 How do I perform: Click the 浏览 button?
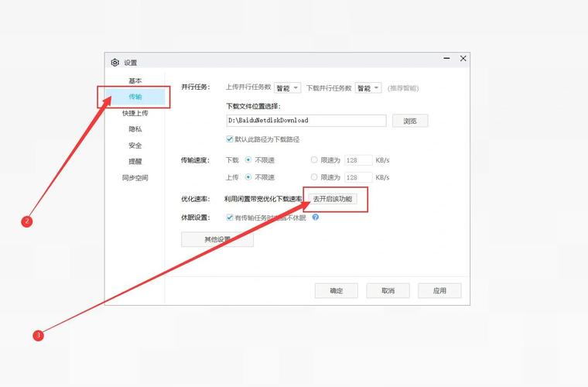[x=410, y=121]
